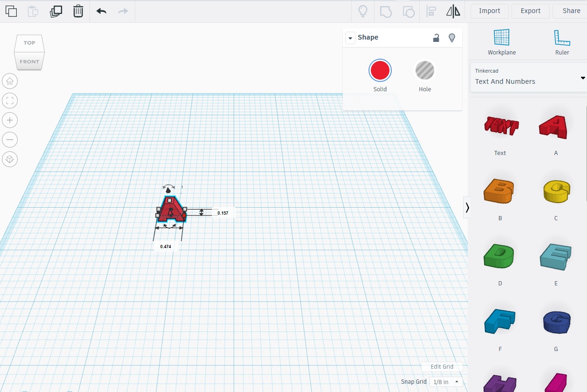Redo the last undone action
The height and width of the screenshot is (392, 587).
point(123,11)
